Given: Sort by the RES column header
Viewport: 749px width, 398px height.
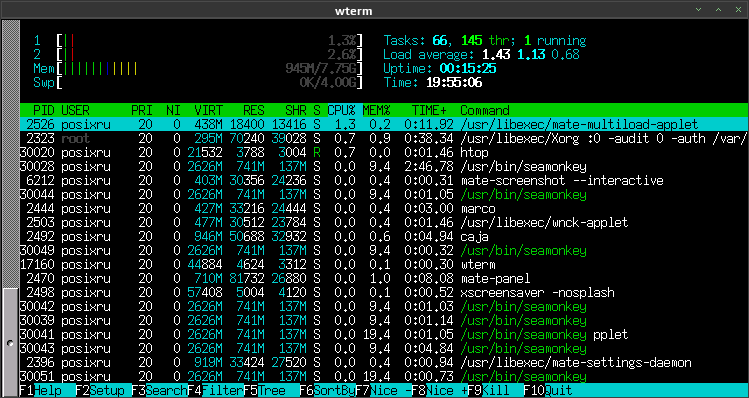Looking at the screenshot, I should pos(254,110).
